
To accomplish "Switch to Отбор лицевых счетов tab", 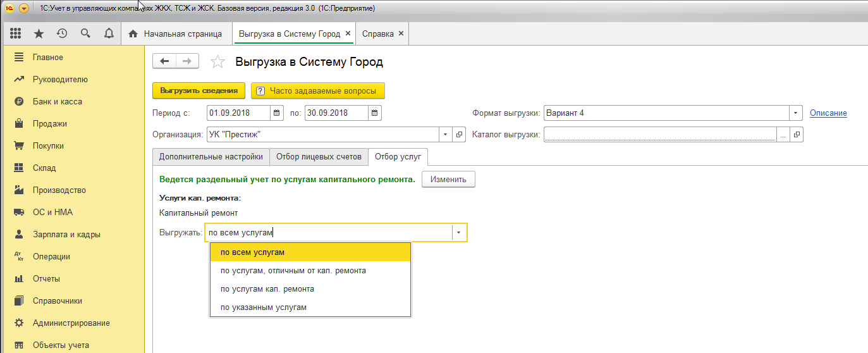I will (319, 156).
